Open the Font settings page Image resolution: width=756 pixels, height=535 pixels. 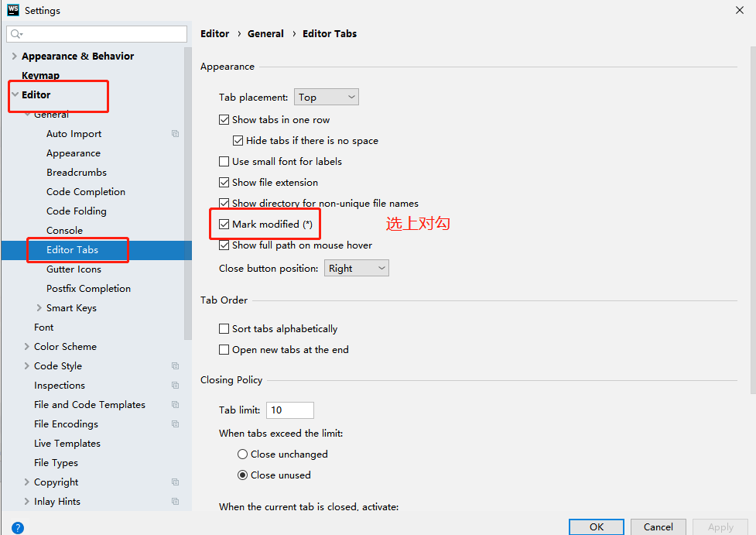[x=43, y=327]
